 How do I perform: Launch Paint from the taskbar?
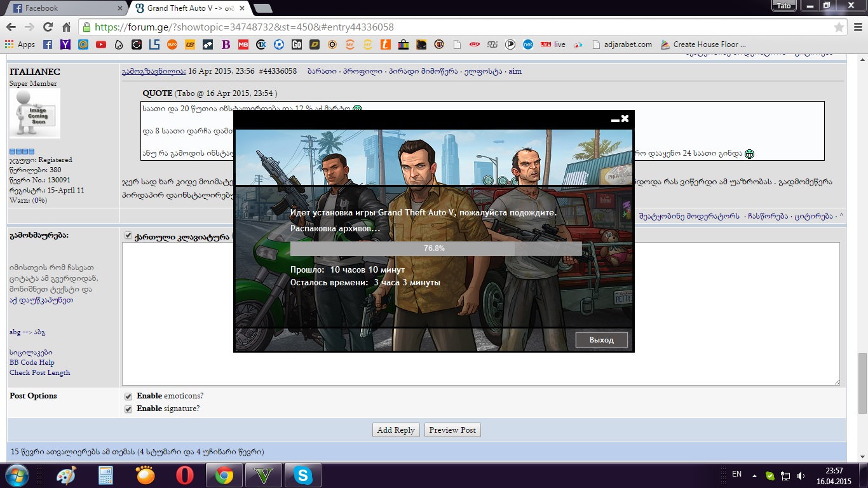67,475
